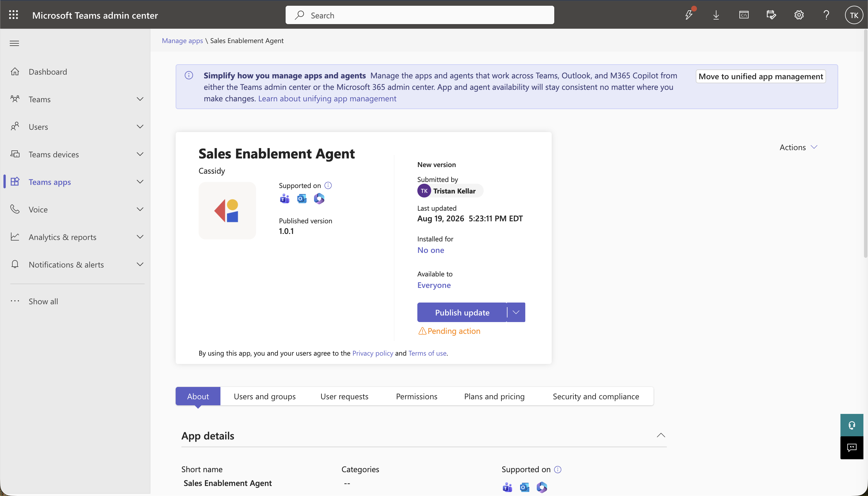Open Cloud Shell console icon
The width and height of the screenshot is (868, 496).
[744, 15]
